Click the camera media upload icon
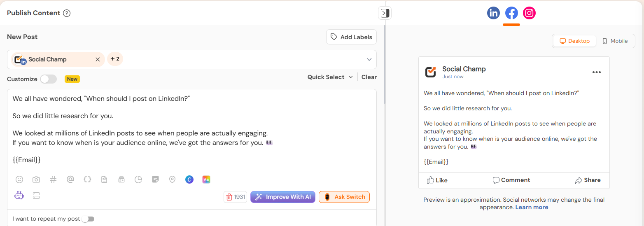Image resolution: width=644 pixels, height=226 pixels. (36, 179)
